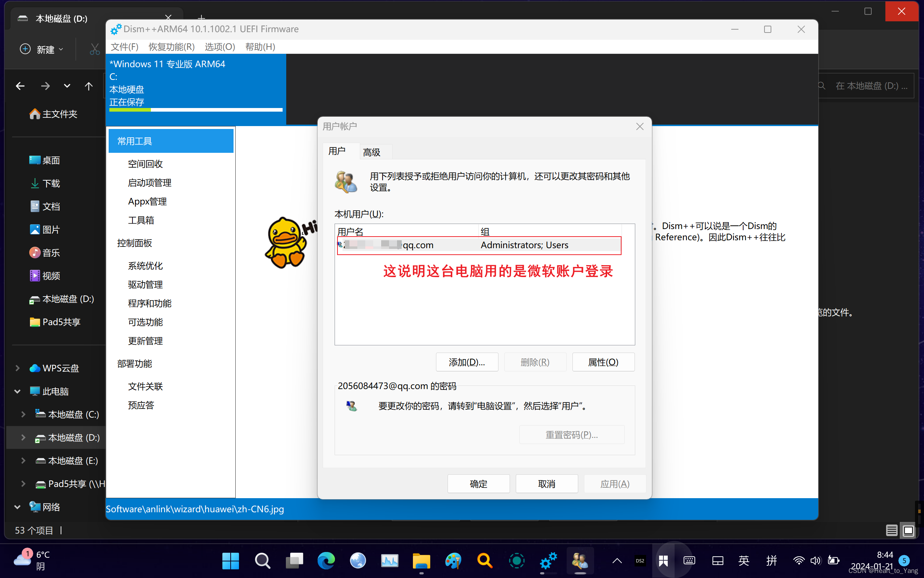Open 程序和功能 in Dism++ sidebar
The image size is (924, 578).
point(150,303)
